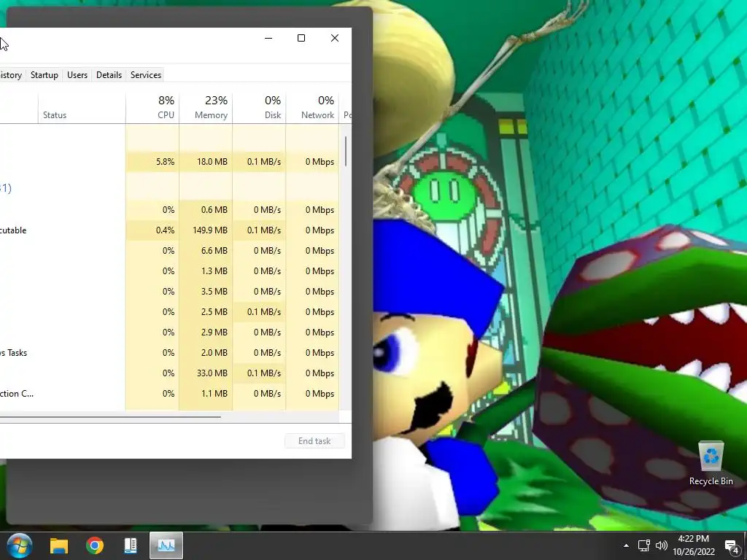Close the Task Manager window
Screen dimensions: 747x560
tap(335, 38)
